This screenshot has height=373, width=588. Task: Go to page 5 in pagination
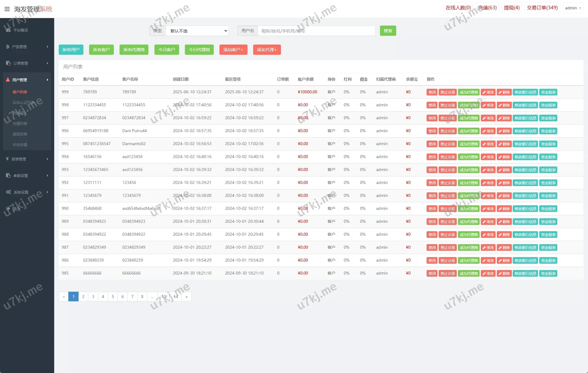(113, 297)
